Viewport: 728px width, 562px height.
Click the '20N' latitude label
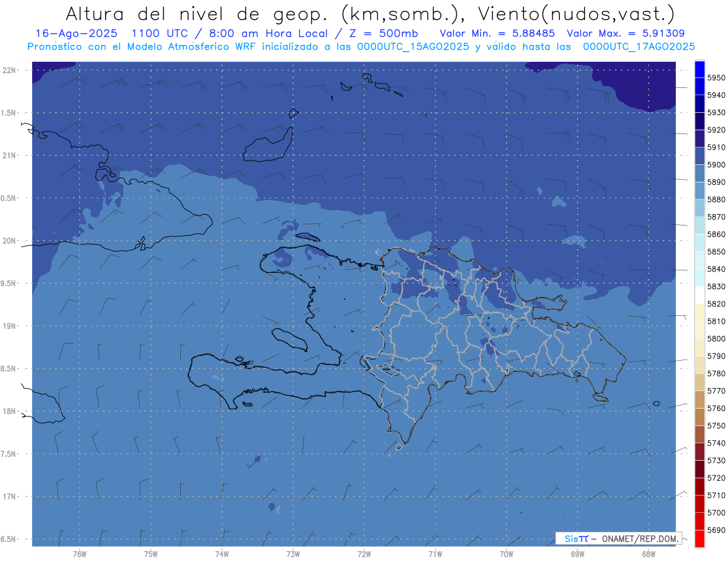9,241
